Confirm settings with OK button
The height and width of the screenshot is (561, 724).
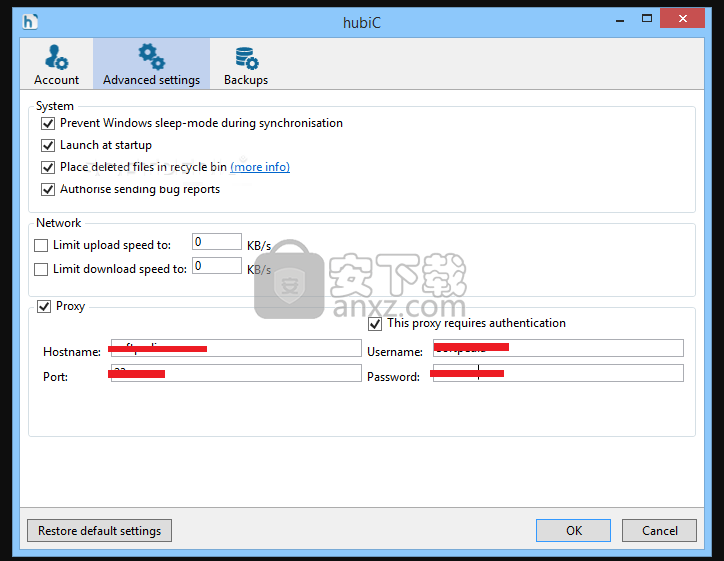click(x=573, y=531)
